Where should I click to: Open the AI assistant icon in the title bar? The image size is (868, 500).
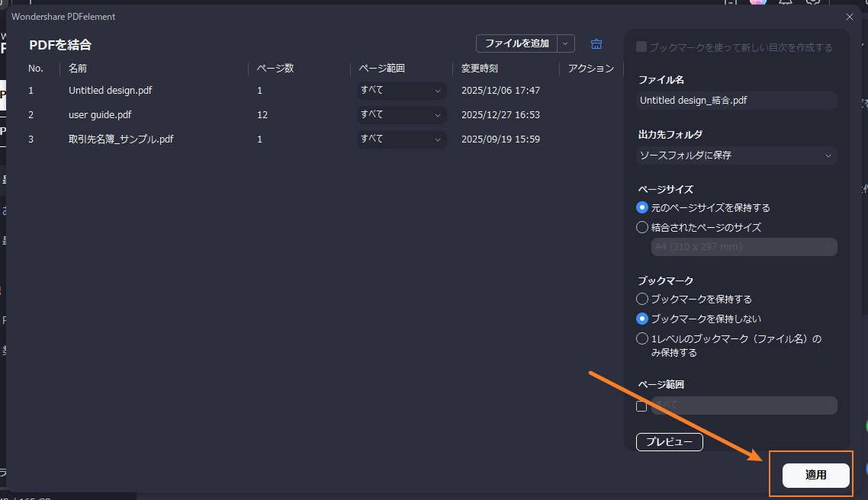coord(758,2)
